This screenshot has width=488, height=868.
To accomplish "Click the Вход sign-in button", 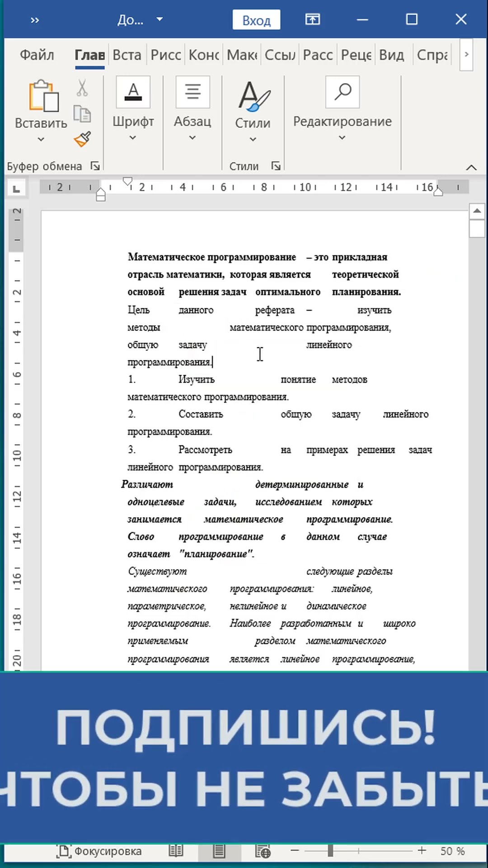I will (256, 20).
